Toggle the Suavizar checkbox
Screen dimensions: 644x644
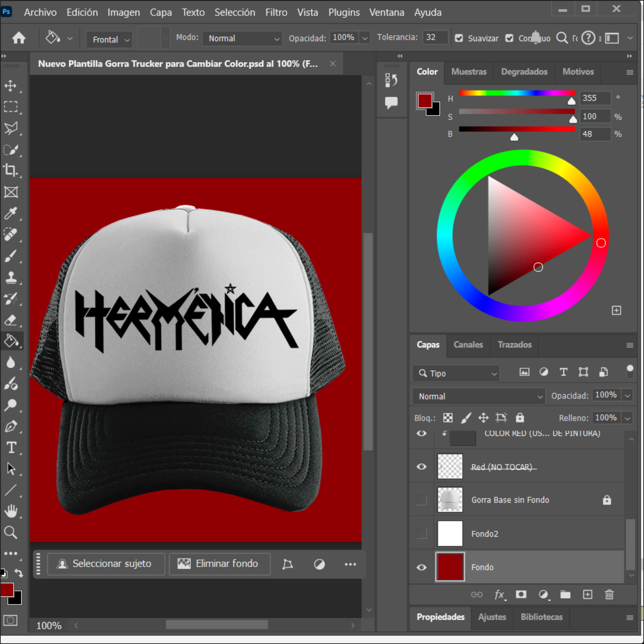(459, 38)
